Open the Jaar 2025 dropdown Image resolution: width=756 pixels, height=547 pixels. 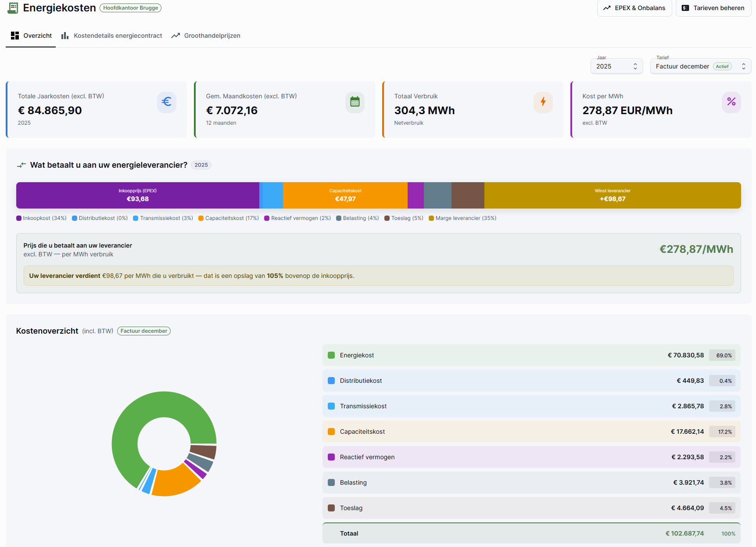616,66
